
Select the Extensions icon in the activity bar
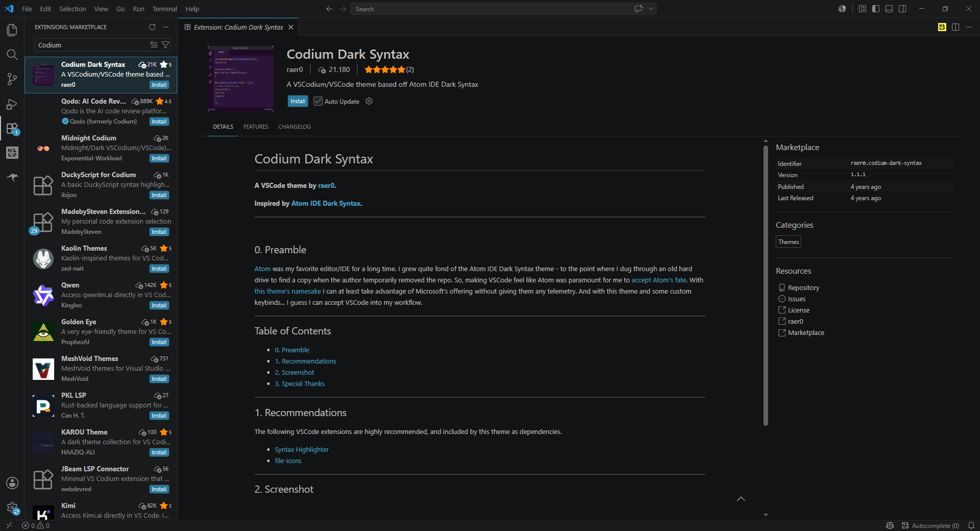click(x=12, y=128)
